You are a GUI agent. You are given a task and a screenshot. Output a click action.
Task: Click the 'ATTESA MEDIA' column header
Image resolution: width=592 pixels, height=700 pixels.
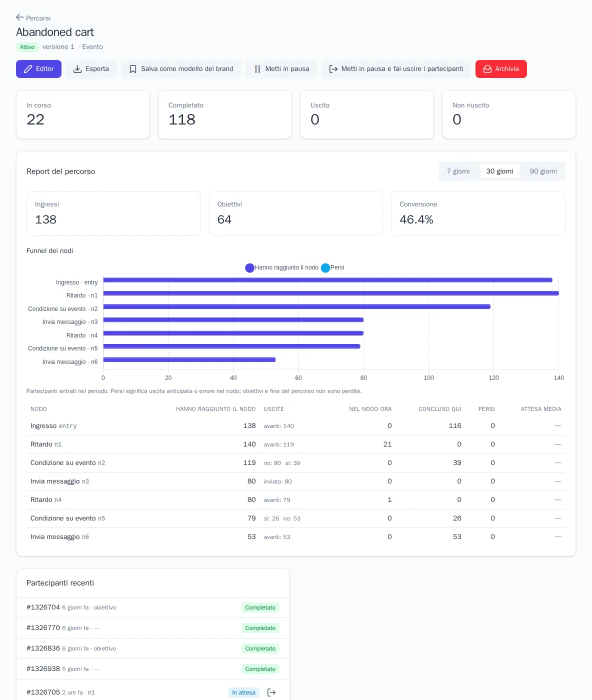tap(541, 409)
